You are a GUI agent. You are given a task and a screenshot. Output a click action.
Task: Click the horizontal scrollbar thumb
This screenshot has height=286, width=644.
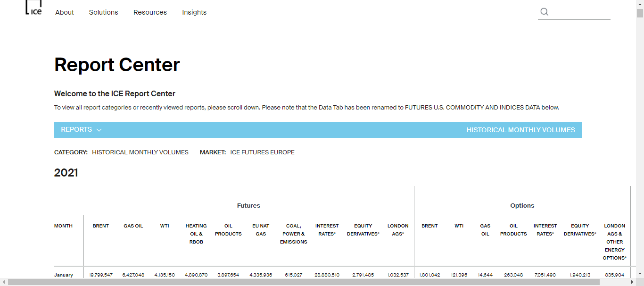pyautogui.click(x=304, y=282)
